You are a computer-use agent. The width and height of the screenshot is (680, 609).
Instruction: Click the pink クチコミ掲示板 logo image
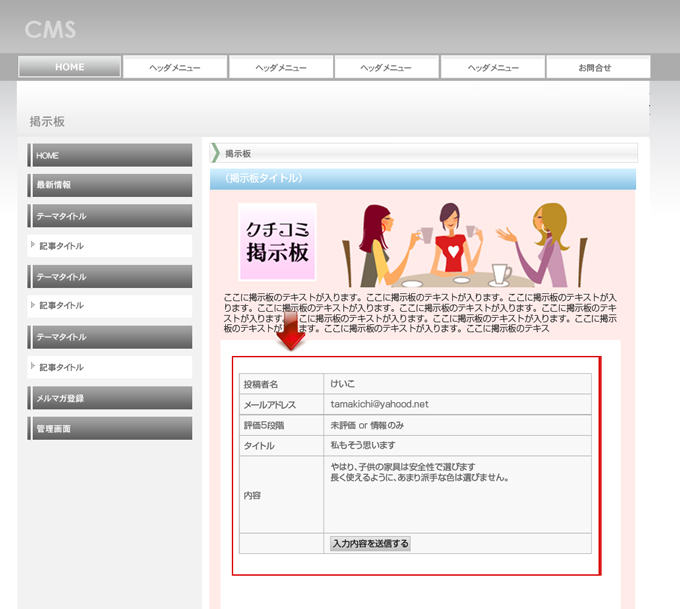pyautogui.click(x=277, y=241)
